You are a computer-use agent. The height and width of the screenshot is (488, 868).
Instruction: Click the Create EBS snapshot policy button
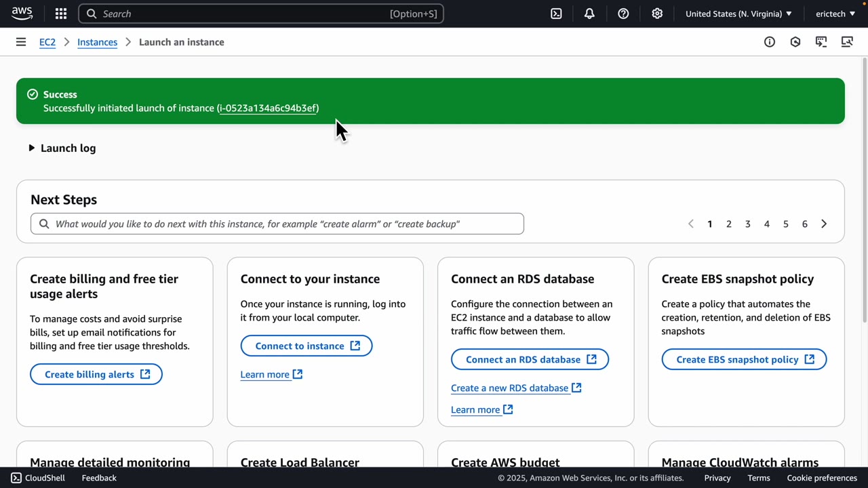pos(744,359)
